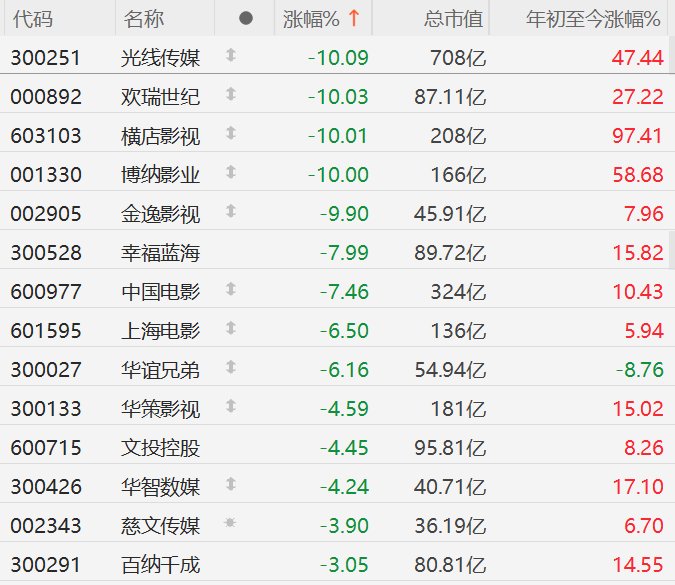Select stock name 博纳影业
675x585 pixels.
(160, 175)
